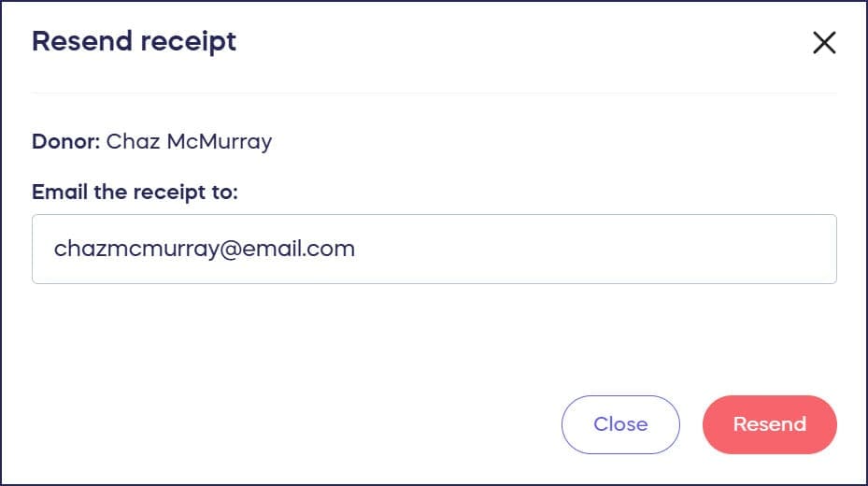Image resolution: width=868 pixels, height=486 pixels.
Task: Focus the receipt email address field
Action: click(434, 249)
